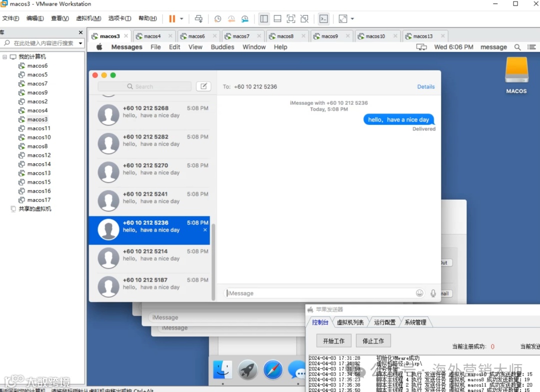Toggle the library sidebar panel icon
The width and height of the screenshot is (540, 392).
pyautogui.click(x=264, y=19)
